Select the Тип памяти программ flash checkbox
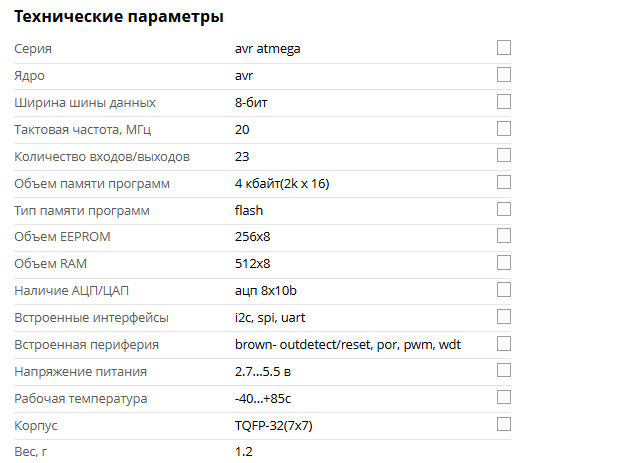 tap(504, 209)
